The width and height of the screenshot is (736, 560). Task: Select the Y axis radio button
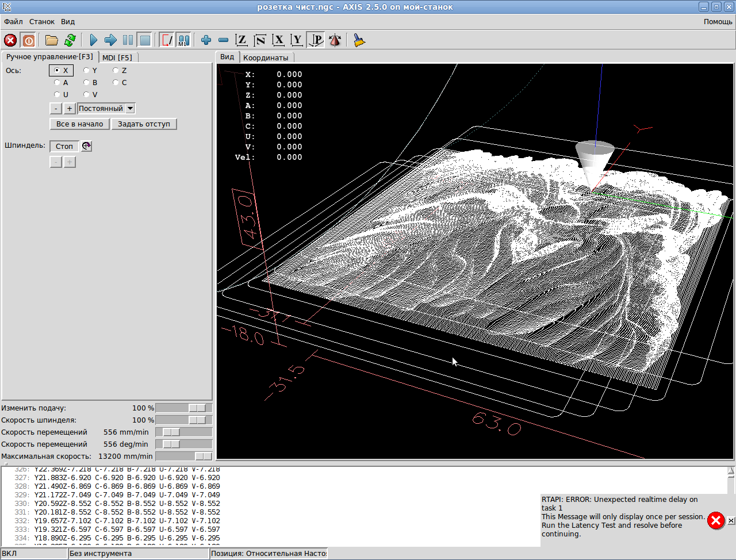point(86,70)
